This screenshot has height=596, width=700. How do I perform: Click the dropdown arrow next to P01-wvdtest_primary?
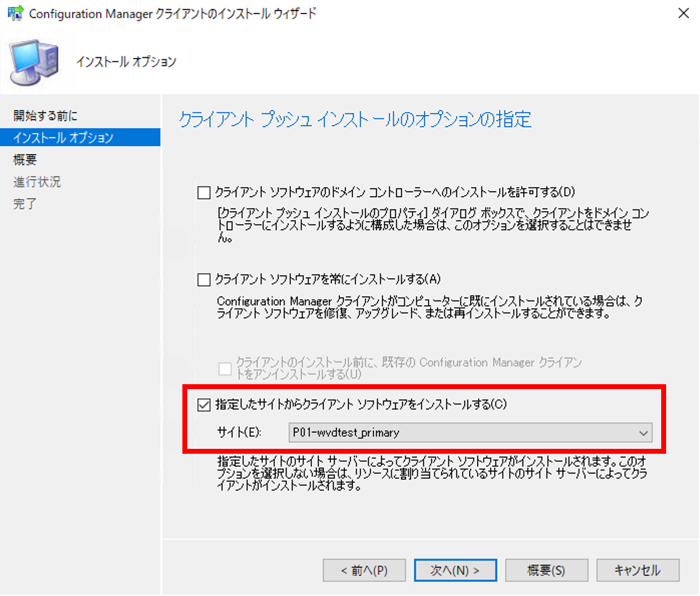tap(643, 433)
